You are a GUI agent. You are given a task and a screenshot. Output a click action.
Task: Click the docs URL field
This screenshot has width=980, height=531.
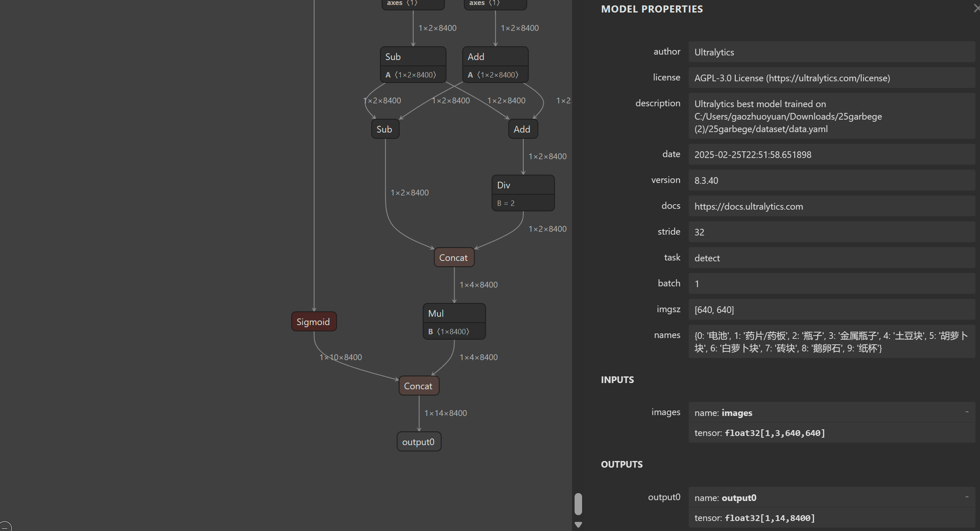(831, 206)
